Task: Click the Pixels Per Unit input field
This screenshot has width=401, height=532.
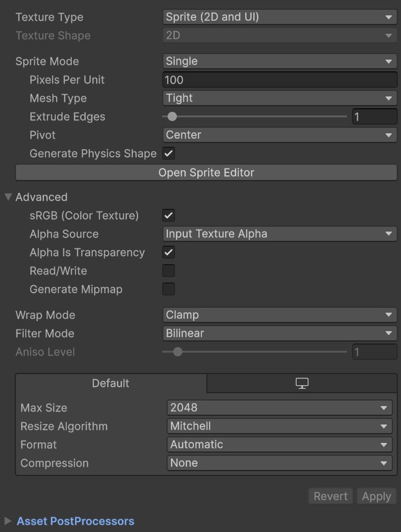Action: 279,80
